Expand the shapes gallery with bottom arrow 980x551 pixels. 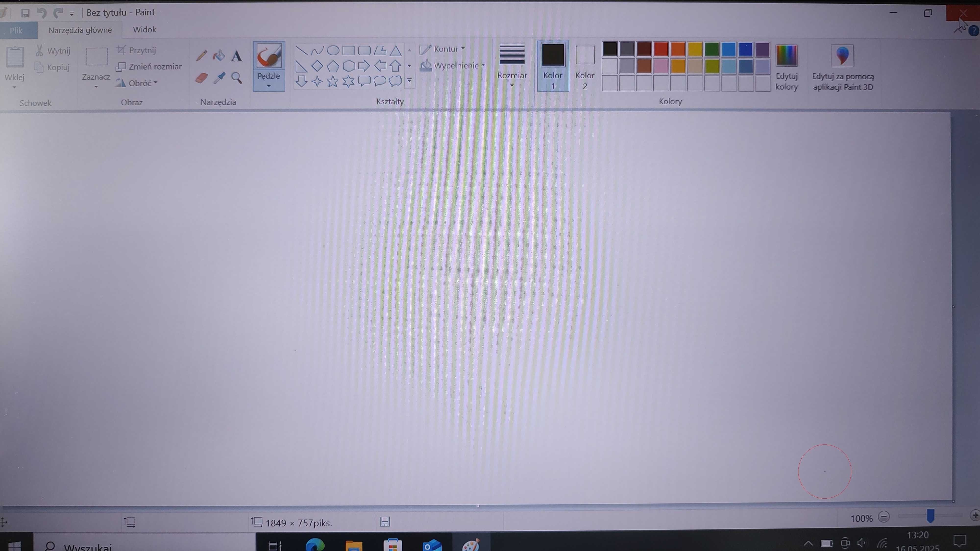409,81
